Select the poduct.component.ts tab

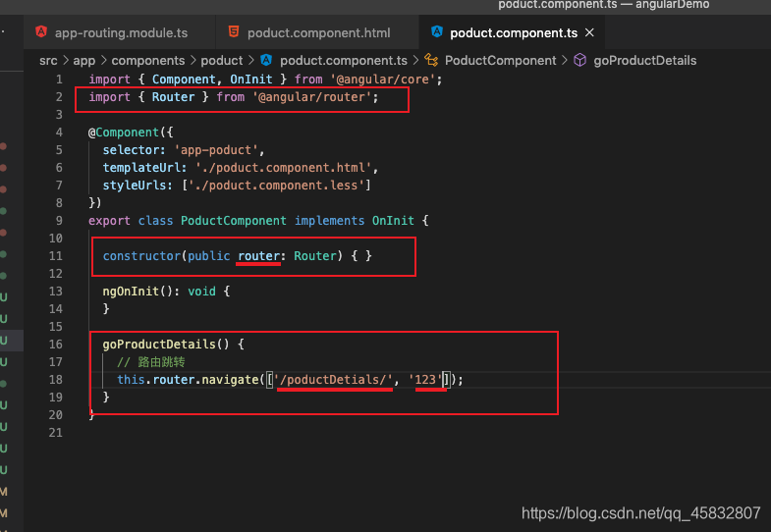click(514, 33)
